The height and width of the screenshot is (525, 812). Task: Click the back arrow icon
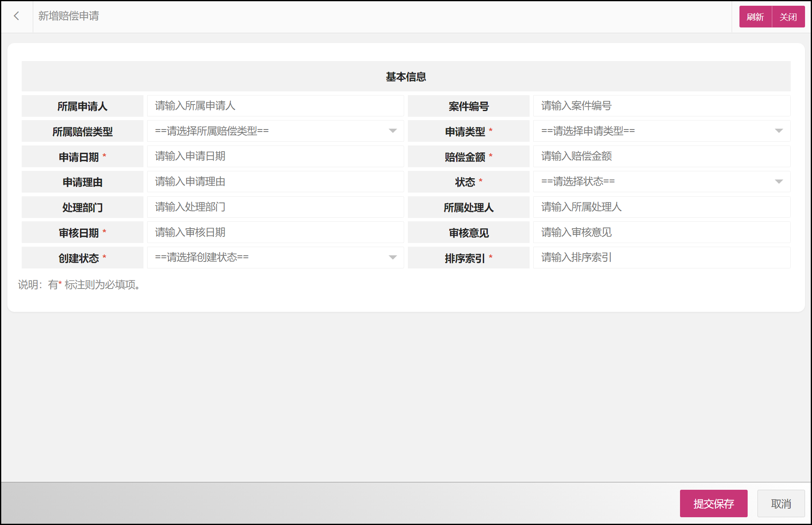pyautogui.click(x=16, y=16)
